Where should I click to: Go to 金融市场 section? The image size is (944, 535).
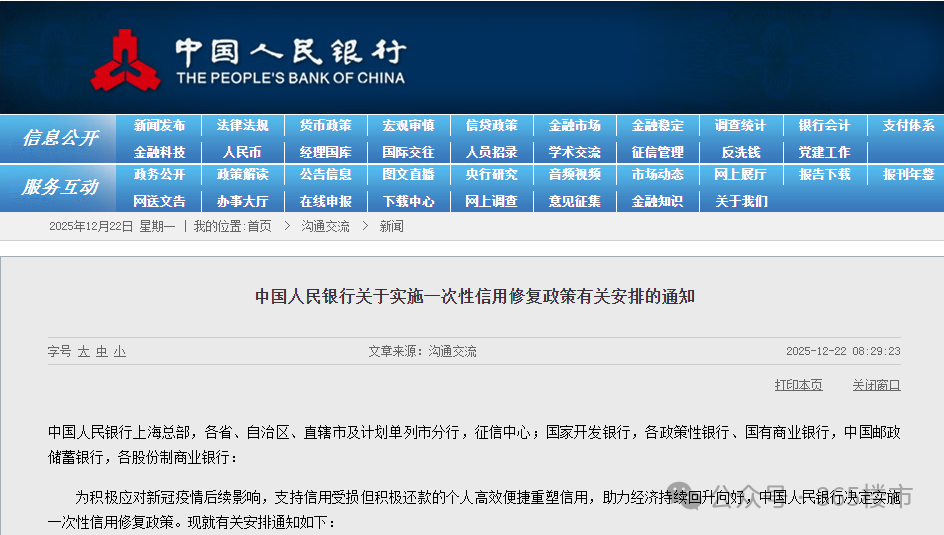[x=574, y=126]
